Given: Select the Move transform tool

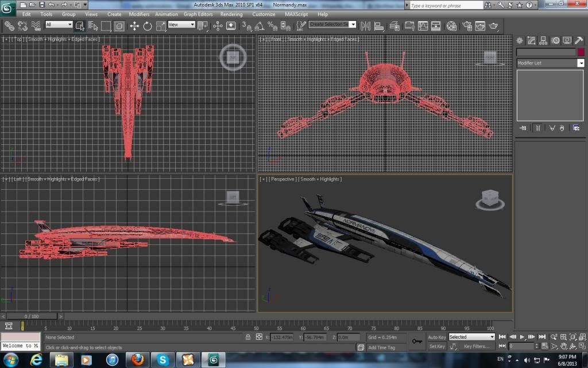Looking at the screenshot, I should pos(134,26).
